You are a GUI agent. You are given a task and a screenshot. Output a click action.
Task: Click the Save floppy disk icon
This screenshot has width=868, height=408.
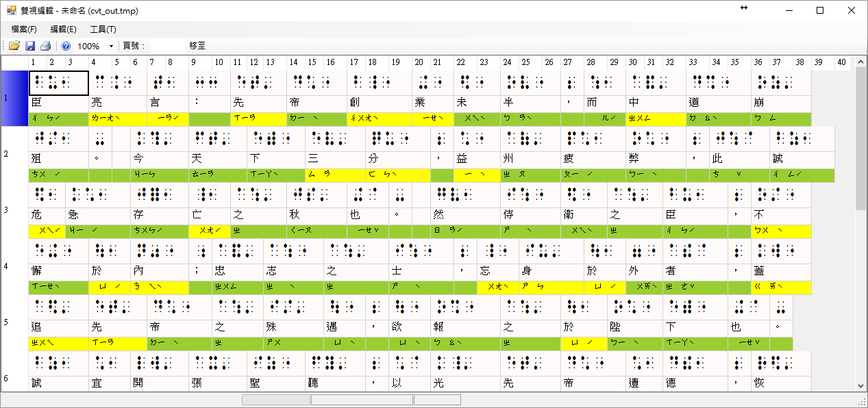pos(30,46)
